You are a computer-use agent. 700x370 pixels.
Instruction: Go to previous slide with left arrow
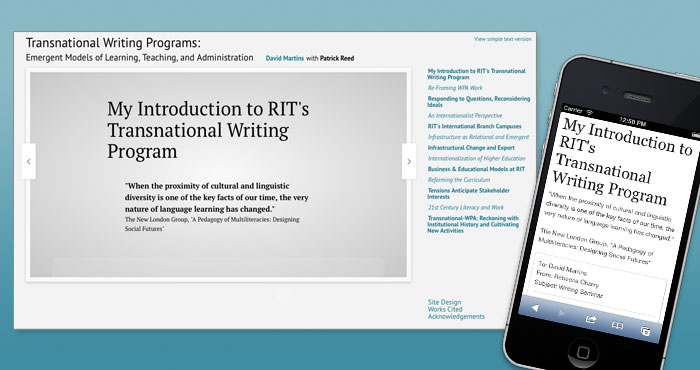click(29, 162)
